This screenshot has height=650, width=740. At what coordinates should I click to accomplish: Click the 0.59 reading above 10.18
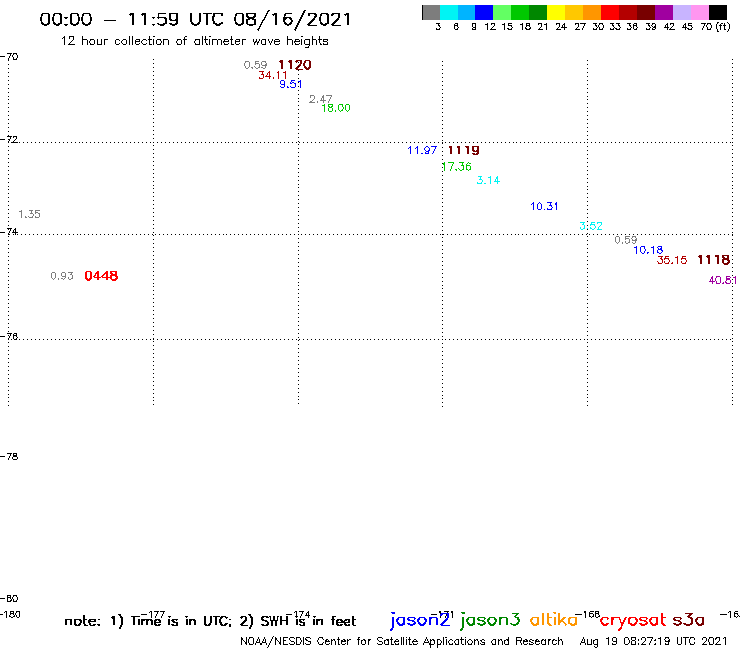click(x=626, y=240)
